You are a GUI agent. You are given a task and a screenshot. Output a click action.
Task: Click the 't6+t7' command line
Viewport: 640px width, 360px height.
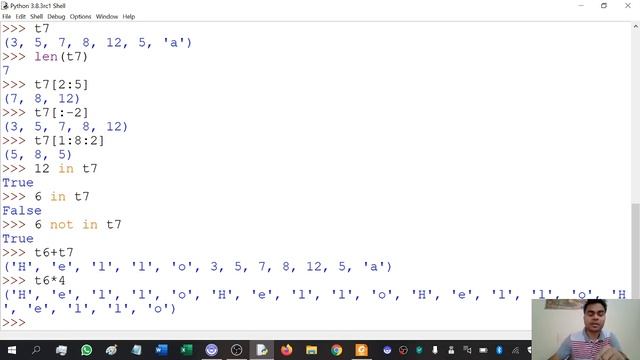[x=54, y=252]
